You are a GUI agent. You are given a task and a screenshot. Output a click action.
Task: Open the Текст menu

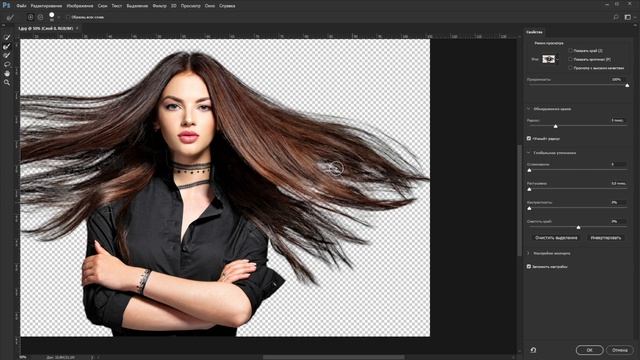pyautogui.click(x=117, y=6)
